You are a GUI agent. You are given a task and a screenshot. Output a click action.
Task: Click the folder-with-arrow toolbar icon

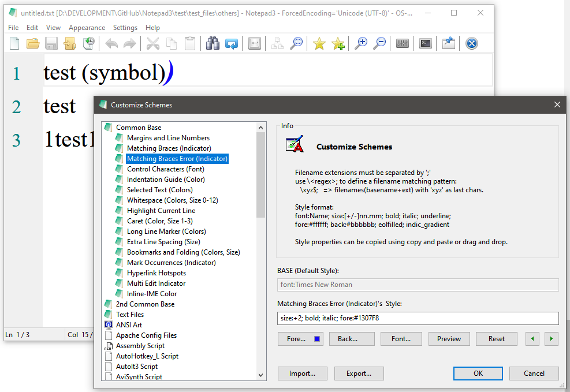(x=70, y=44)
